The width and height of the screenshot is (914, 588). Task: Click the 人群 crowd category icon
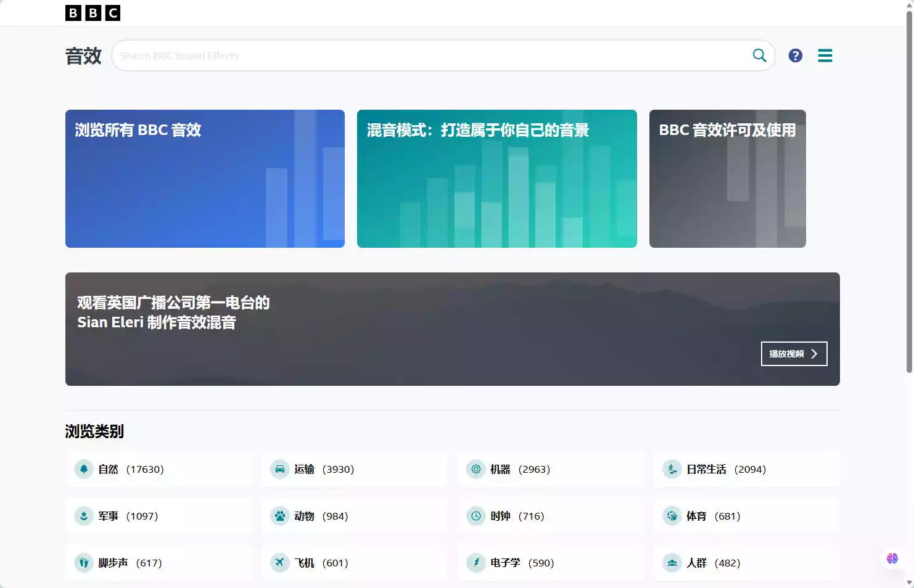pyautogui.click(x=672, y=563)
